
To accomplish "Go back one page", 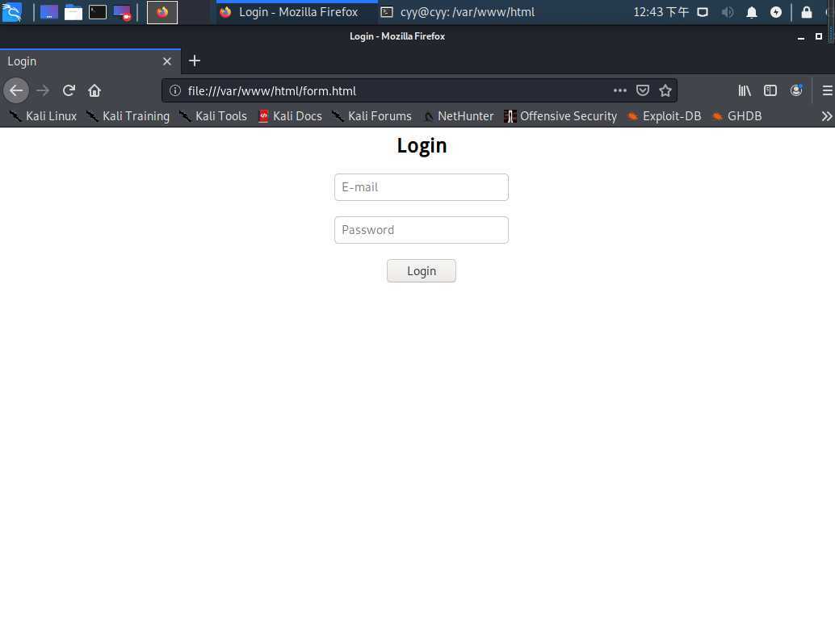I will click(16, 90).
